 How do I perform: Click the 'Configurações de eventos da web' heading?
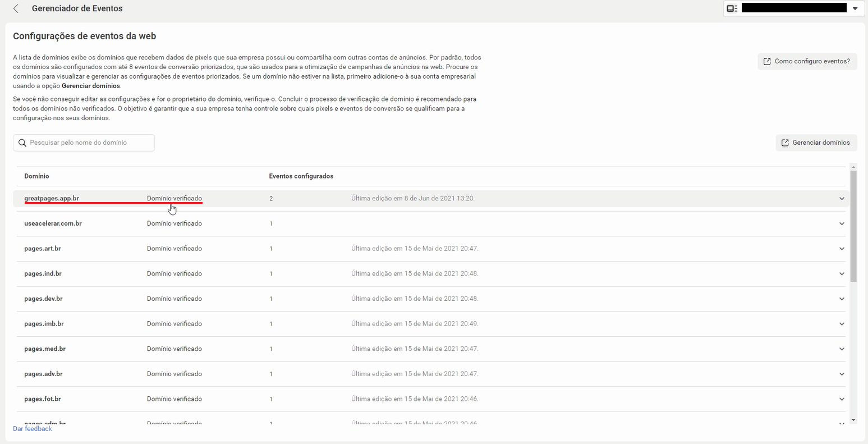[x=84, y=36]
